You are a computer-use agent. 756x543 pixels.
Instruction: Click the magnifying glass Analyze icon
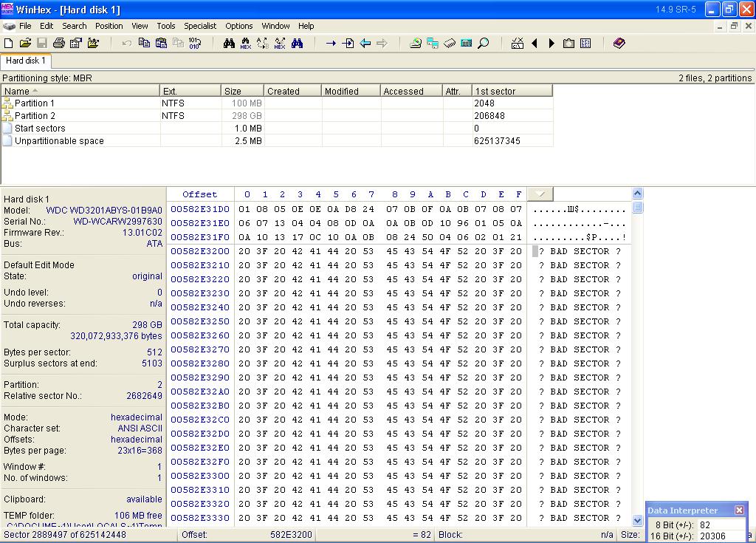point(483,44)
